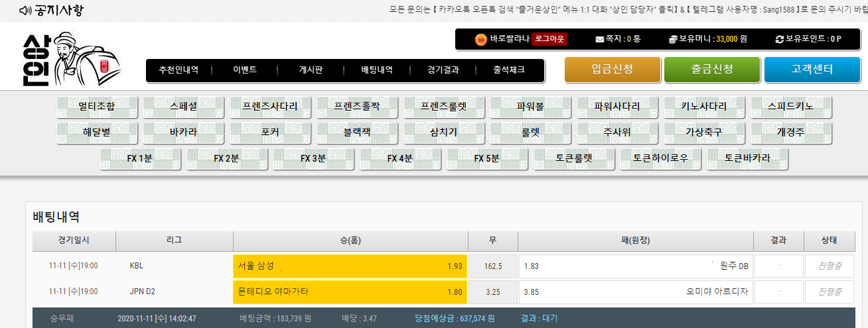The height and width of the screenshot is (328, 868).
Task: Go to the 이벤트 menu
Action: 245,70
